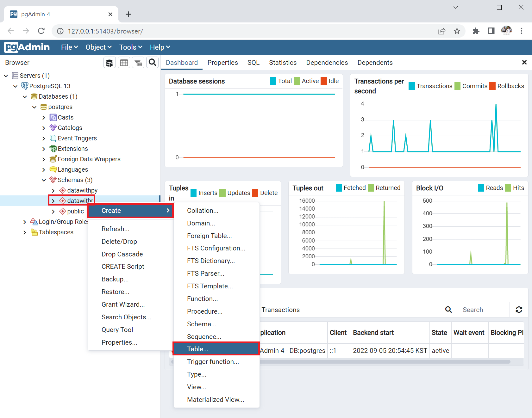The width and height of the screenshot is (532, 418).
Task: Close the dashboard panel with X
Action: coord(524,63)
